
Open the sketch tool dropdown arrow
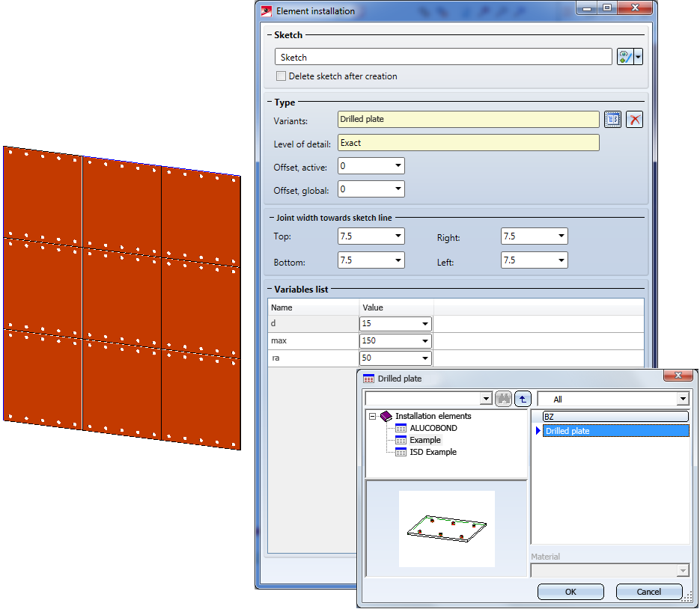click(639, 58)
